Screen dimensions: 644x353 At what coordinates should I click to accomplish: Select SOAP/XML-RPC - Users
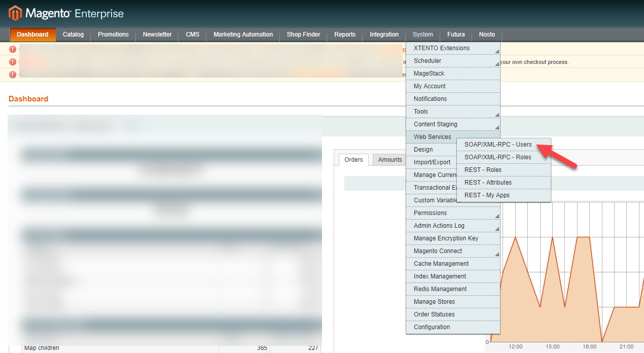[x=504, y=145]
